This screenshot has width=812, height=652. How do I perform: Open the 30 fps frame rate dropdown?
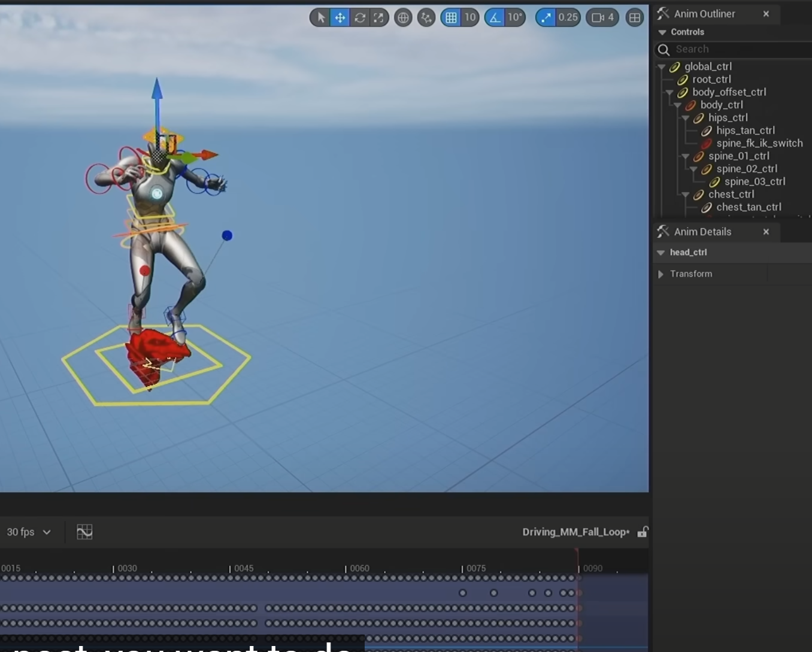tap(29, 532)
